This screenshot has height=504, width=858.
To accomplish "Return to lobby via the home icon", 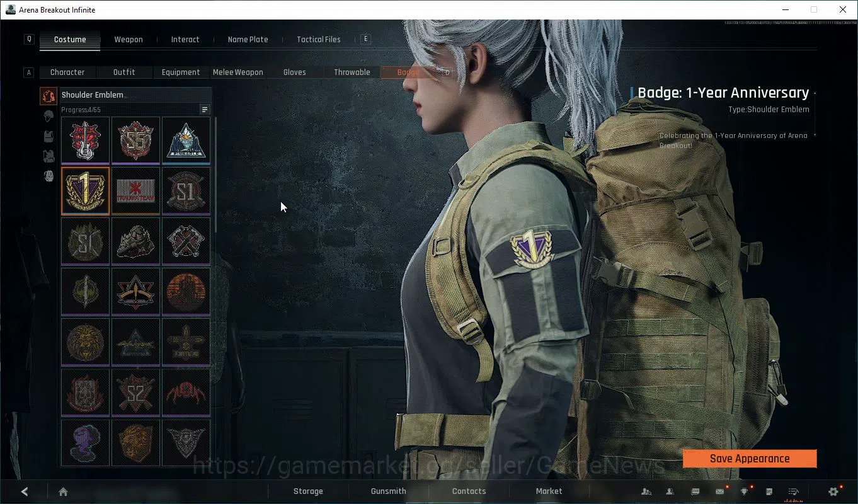I will point(63,491).
